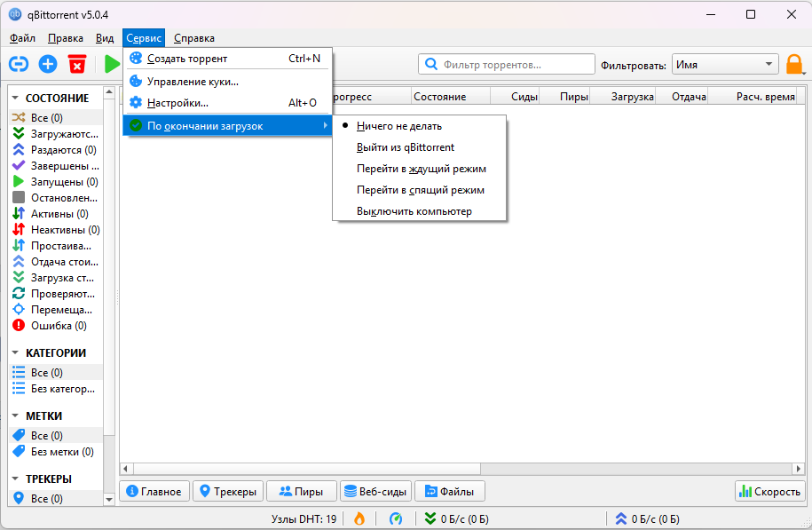Image resolution: width=812 pixels, height=530 pixels.
Task: Collapse the СОСТОЯНИЕ section
Action: tap(15, 98)
